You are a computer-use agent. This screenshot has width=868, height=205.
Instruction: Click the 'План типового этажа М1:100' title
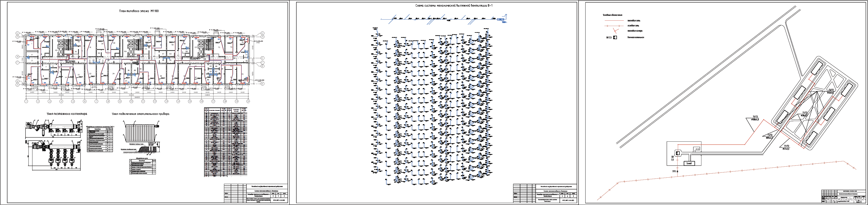tap(138, 11)
